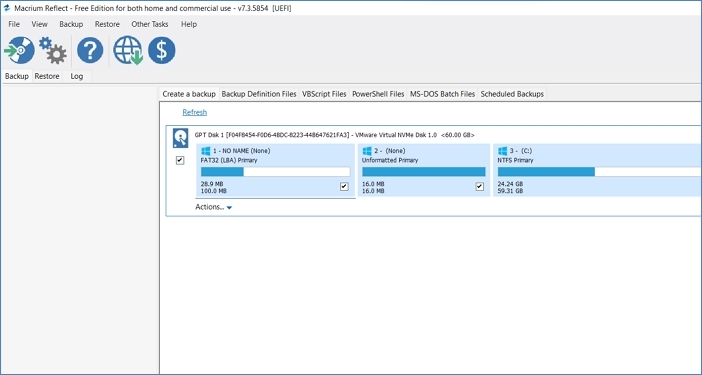
Task: Click the 'NTFS Primary' label
Action: click(x=515, y=160)
